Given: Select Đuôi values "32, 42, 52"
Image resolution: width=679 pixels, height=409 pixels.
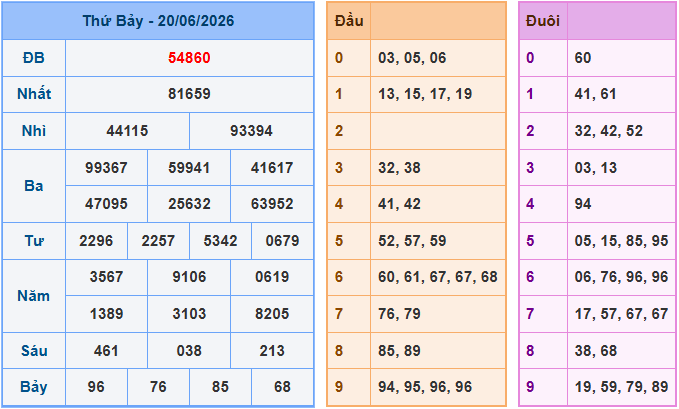Looking at the screenshot, I should click(609, 130).
